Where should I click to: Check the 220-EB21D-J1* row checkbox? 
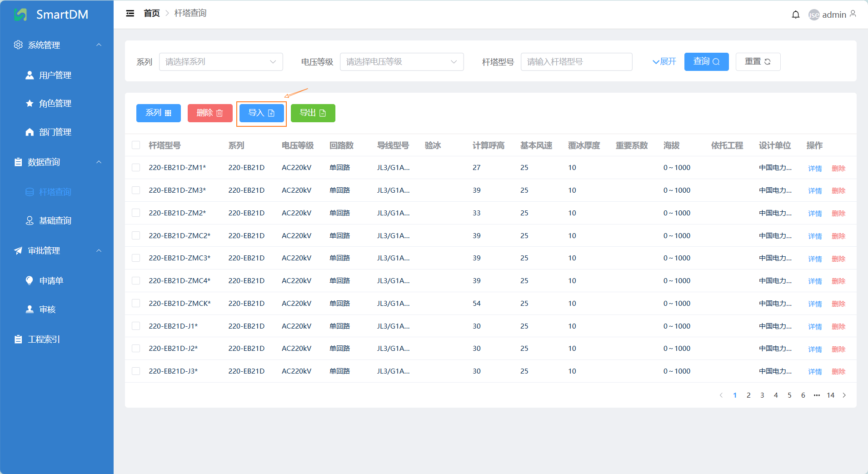pyautogui.click(x=136, y=326)
